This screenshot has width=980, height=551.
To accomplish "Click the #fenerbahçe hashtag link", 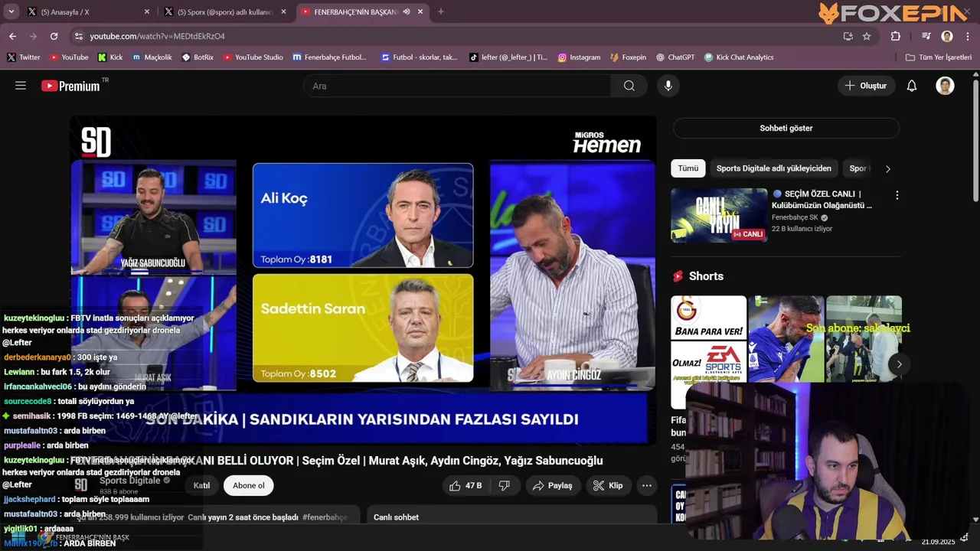I will pos(325,517).
